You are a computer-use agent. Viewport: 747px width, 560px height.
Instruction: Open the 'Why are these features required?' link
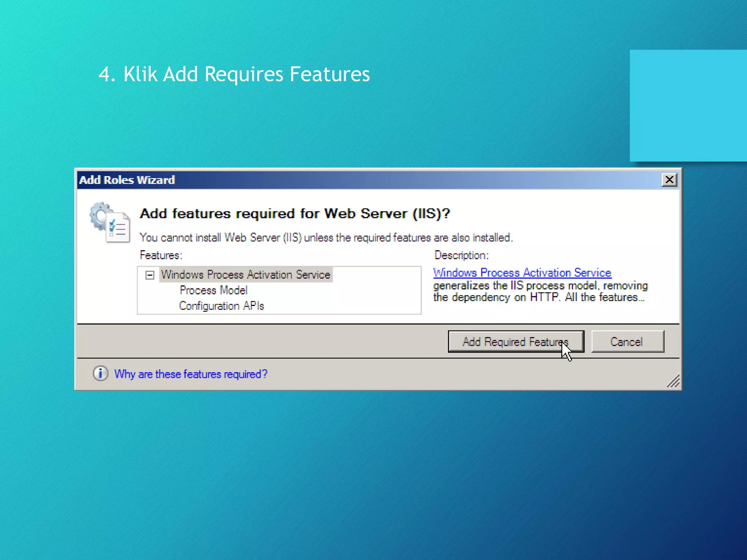click(x=191, y=374)
